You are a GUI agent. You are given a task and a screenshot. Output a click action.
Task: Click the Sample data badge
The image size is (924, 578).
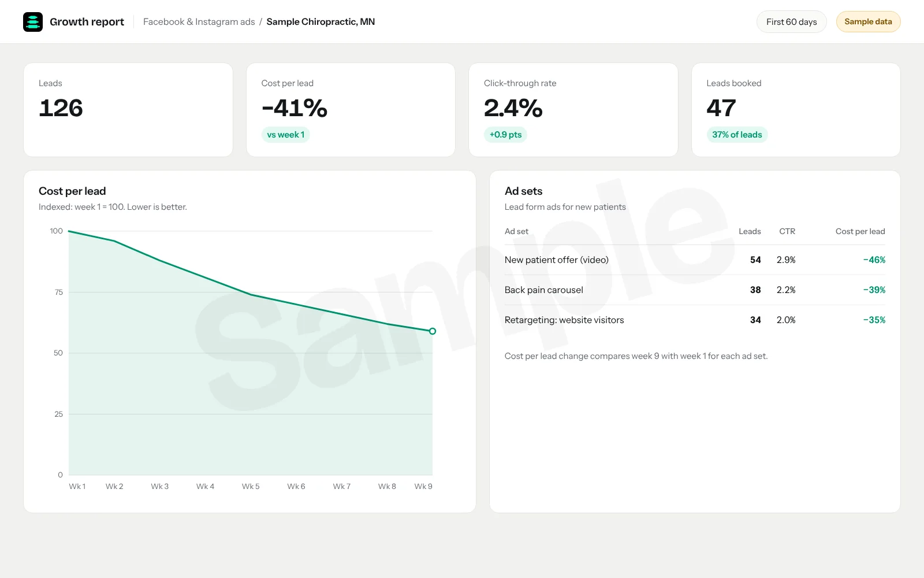tap(868, 22)
